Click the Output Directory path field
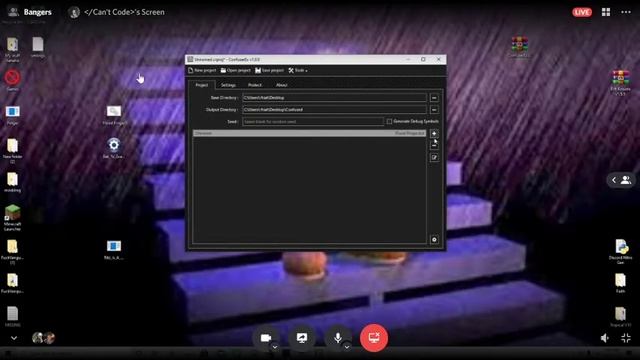This screenshot has width=640, height=360. point(334,109)
